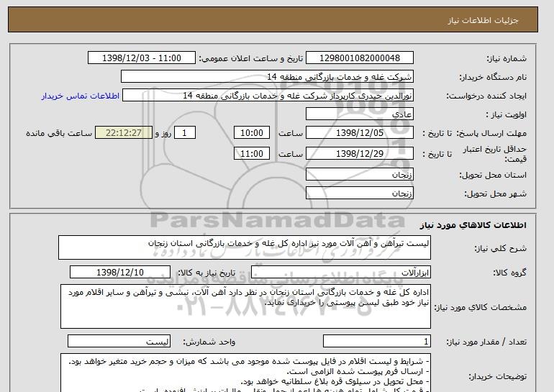Click the استان محل تحویل field زنجان
Screen dimensions: 554x392
click(x=359, y=175)
